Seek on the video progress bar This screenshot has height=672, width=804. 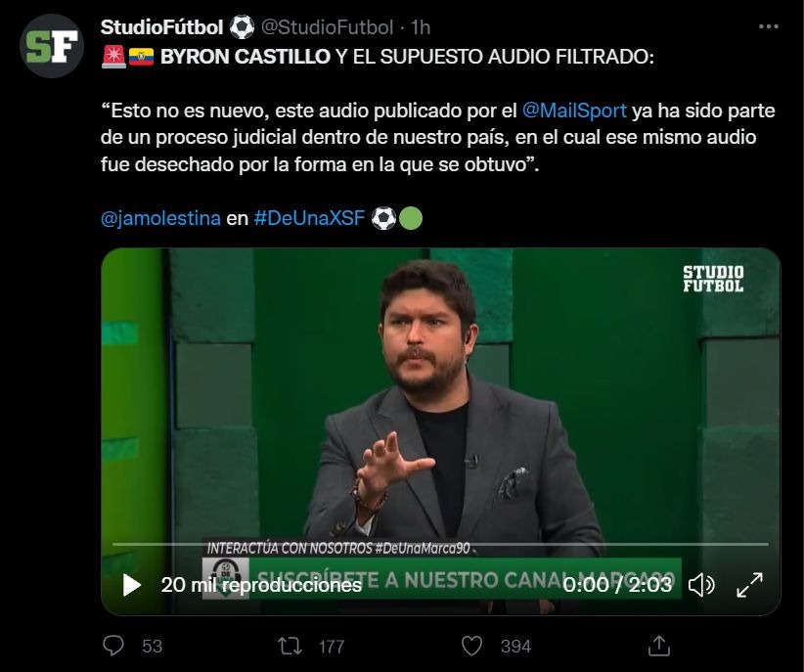[440, 544]
